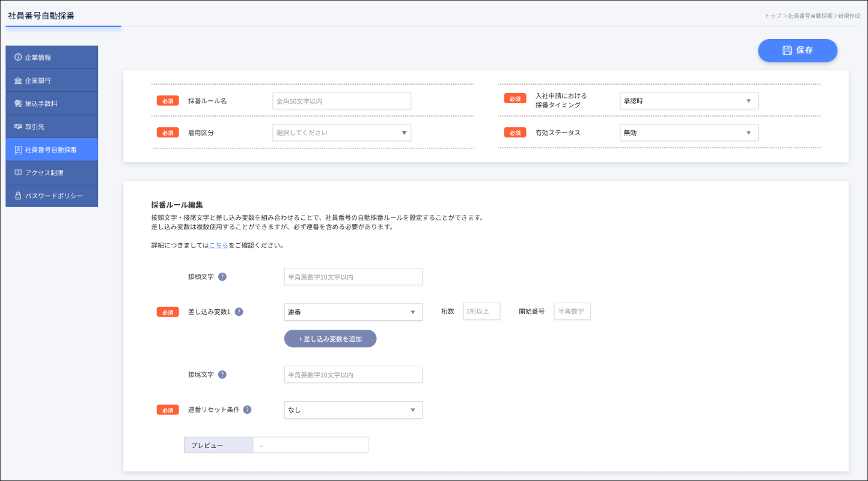This screenshot has width=868, height=481.
Task: Select 取引先 in the sidebar
Action: click(x=52, y=127)
